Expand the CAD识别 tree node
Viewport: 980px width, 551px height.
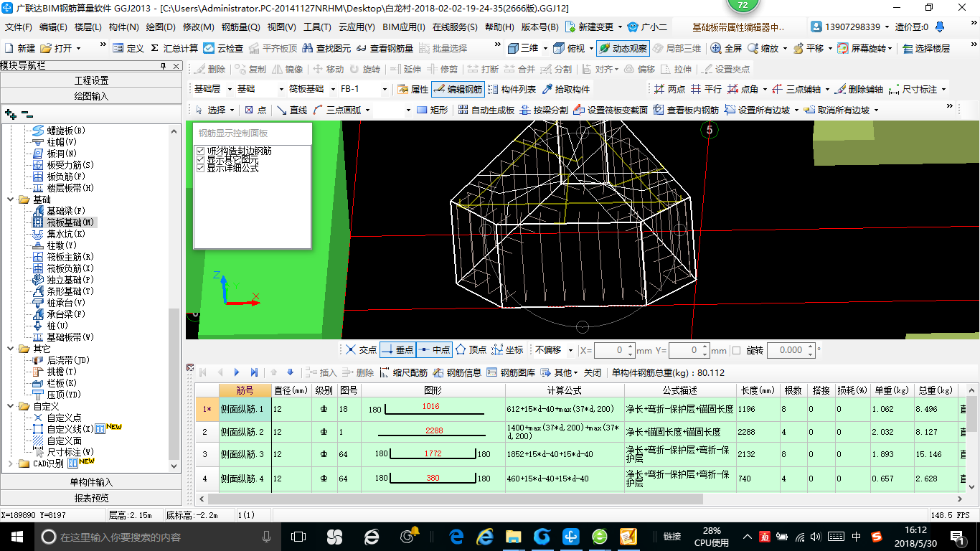[10, 463]
